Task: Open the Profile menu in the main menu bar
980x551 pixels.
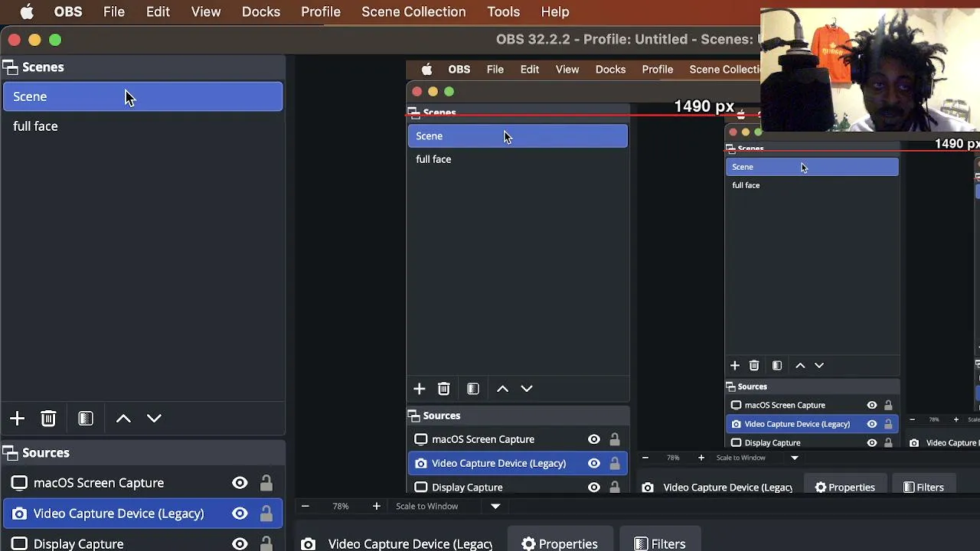Action: tap(321, 11)
